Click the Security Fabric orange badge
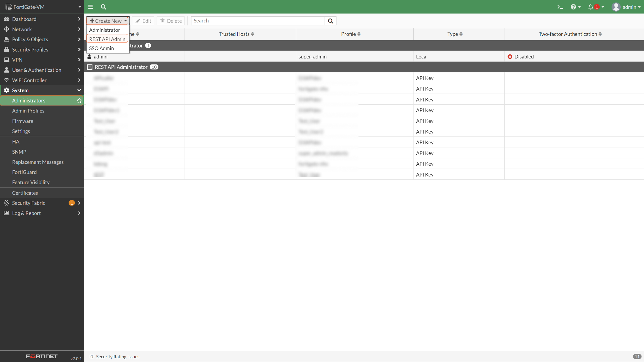Image resolution: width=644 pixels, height=362 pixels. click(x=72, y=203)
